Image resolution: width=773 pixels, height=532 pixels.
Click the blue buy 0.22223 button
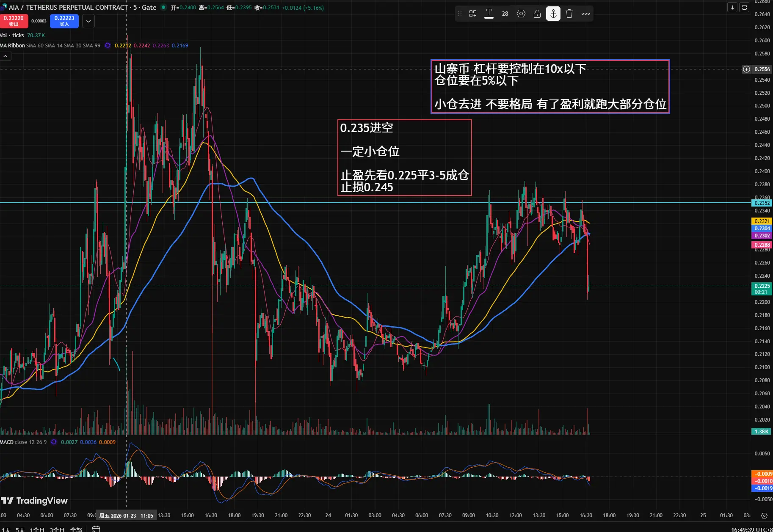pos(64,21)
